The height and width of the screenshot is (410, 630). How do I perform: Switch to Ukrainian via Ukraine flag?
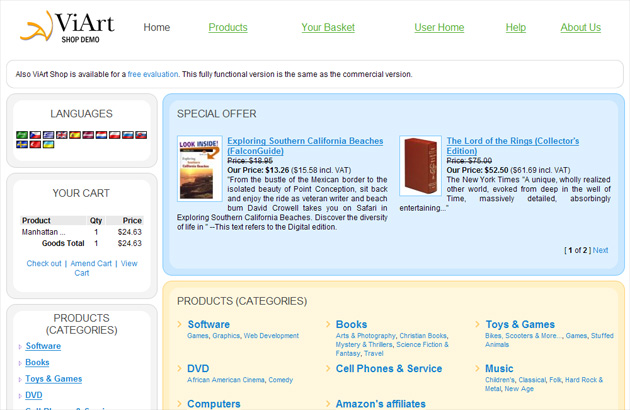[x=48, y=144]
